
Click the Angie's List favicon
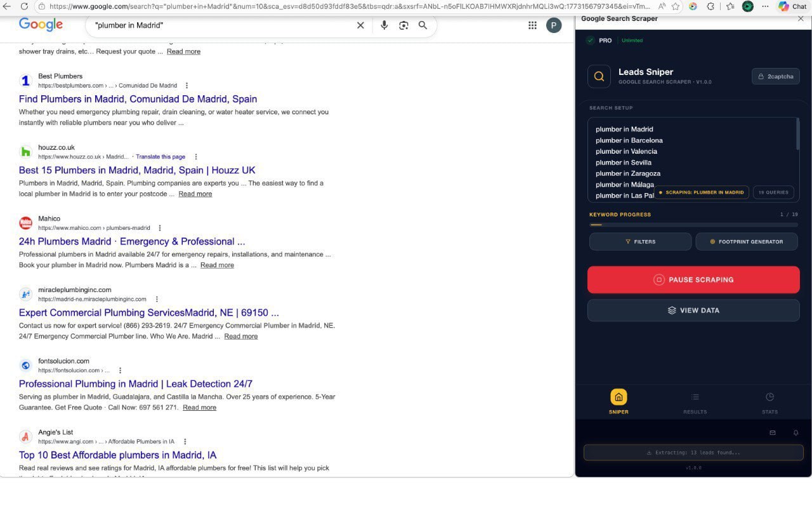(x=25, y=436)
